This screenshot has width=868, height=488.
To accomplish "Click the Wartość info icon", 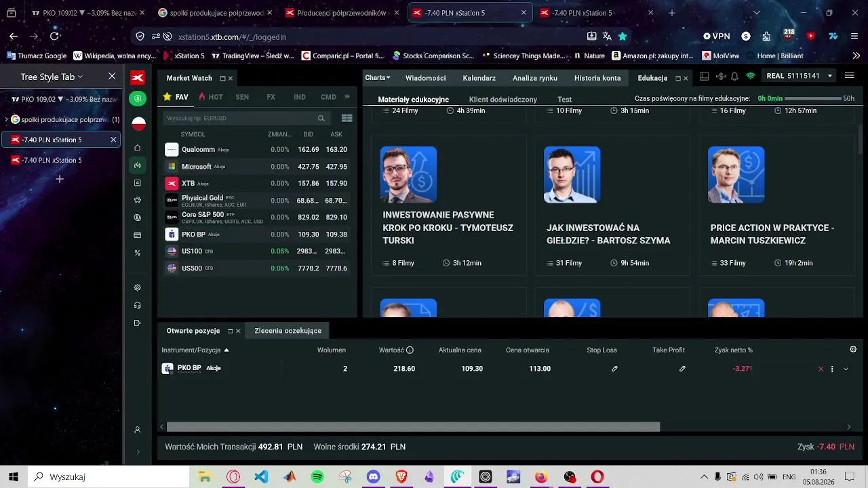I will pos(410,350).
